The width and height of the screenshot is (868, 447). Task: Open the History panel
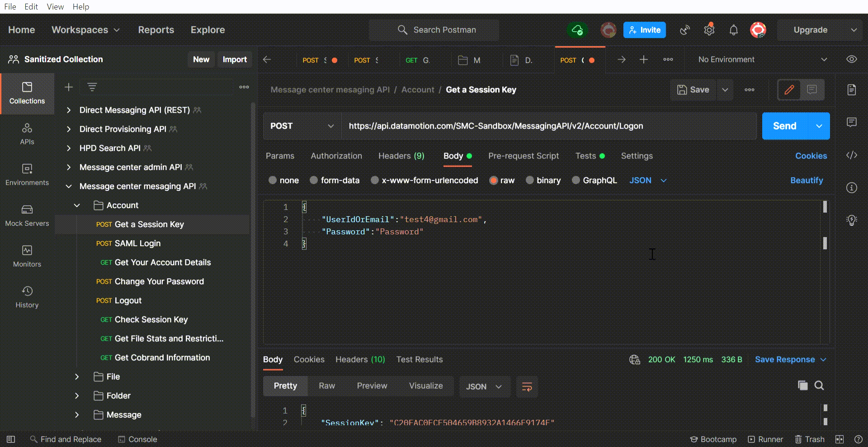tap(27, 296)
